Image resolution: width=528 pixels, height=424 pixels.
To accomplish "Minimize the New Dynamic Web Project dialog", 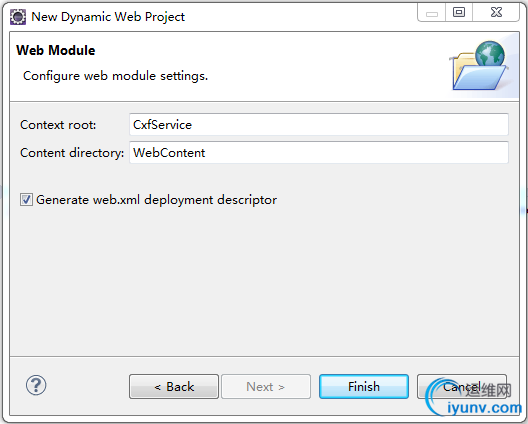I will pyautogui.click(x=431, y=13).
